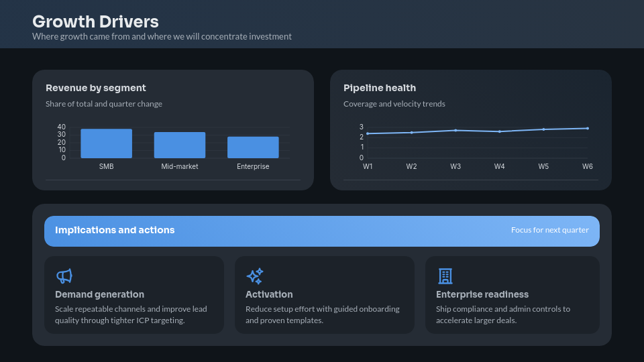Click the W1 data point on line chart
Screen dimensions: 644x362
[x=368, y=133]
